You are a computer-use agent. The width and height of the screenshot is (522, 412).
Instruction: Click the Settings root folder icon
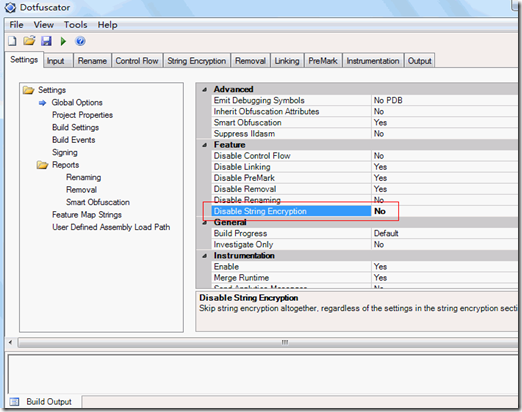click(29, 90)
